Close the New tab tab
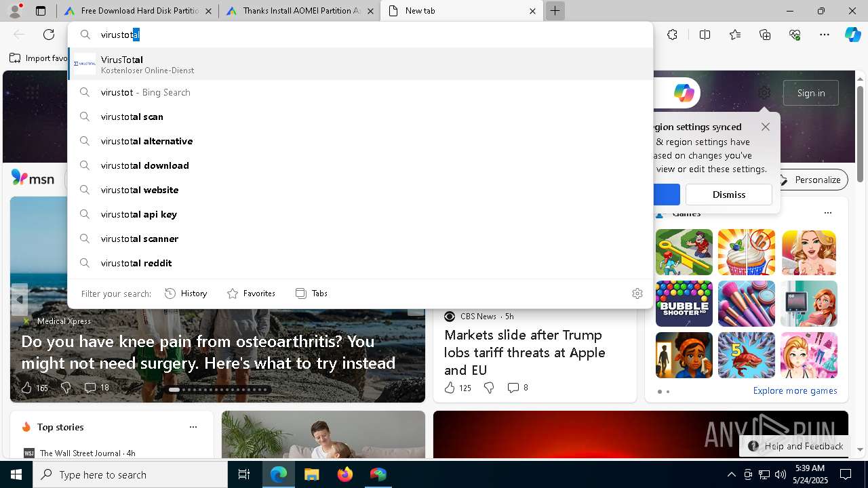The width and height of the screenshot is (868, 488). pos(532,11)
